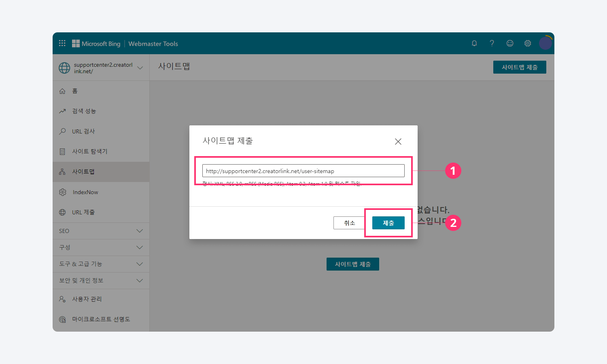Click the 취소 button
The height and width of the screenshot is (364, 607).
[x=349, y=223]
